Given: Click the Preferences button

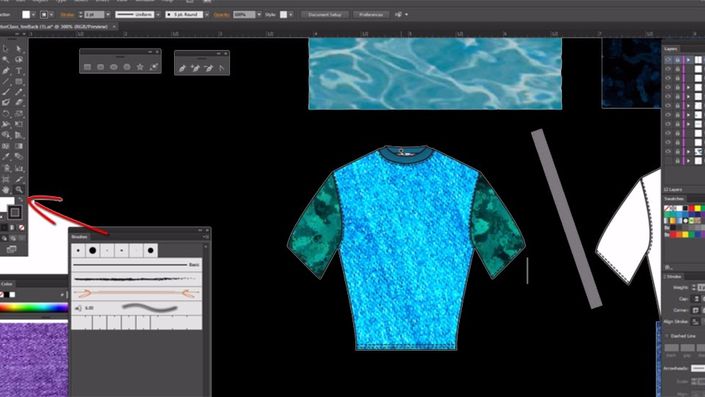Looking at the screenshot, I should pos(371,14).
